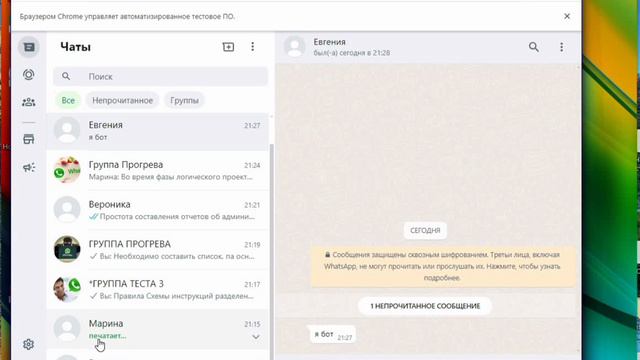The image size is (640, 360).
Task: Click 21:24 time on Группа Прогрева
Action: point(252,165)
